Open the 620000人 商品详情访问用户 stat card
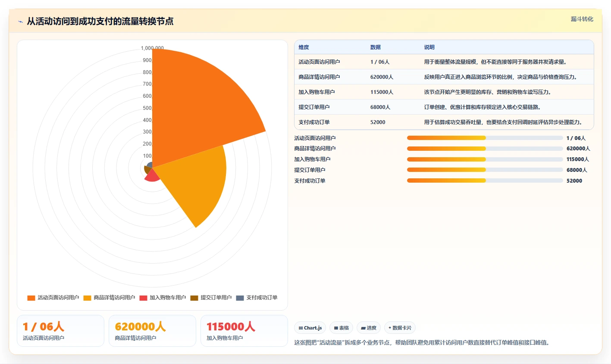 click(x=153, y=331)
